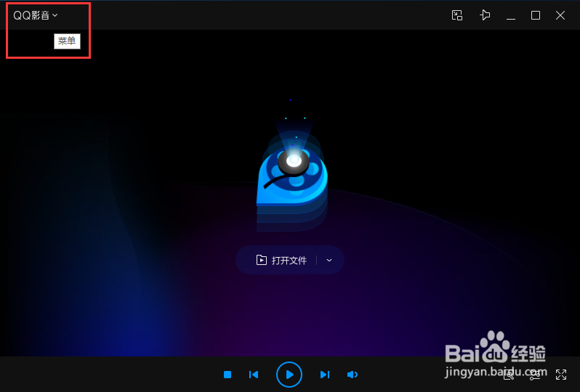The image size is (580, 392).
Task: Skip to the next track
Action: pyautogui.click(x=325, y=375)
